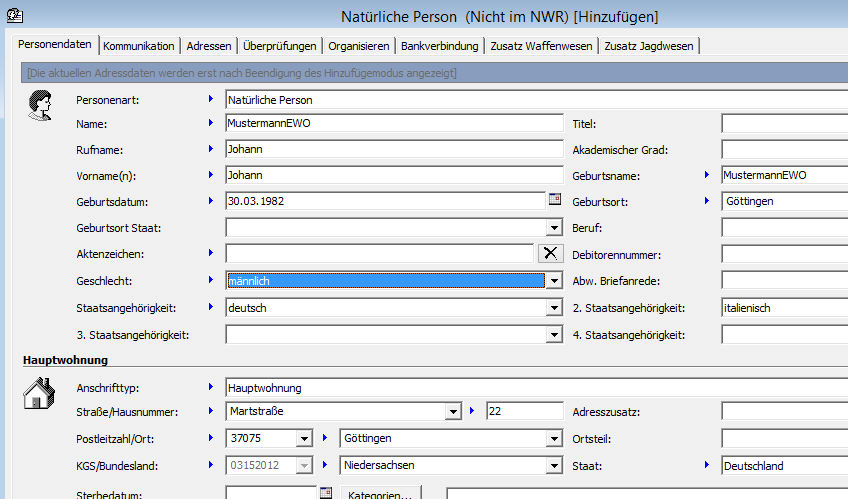This screenshot has width=848, height=499.
Task: Open the calendar picker next to Geburtsdatum
Action: tap(555, 200)
